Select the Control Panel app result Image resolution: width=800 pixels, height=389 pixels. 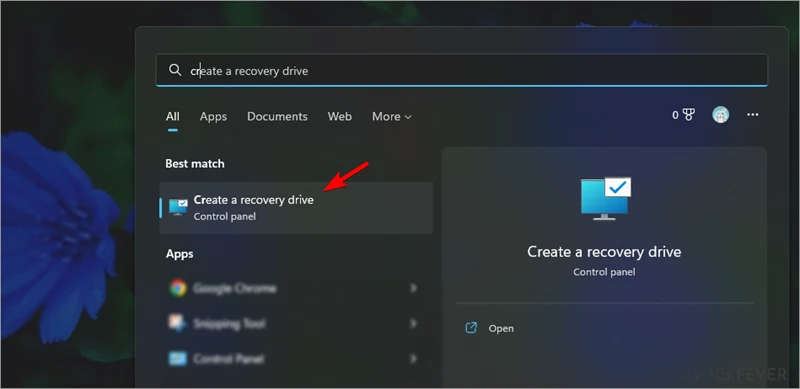coord(296,359)
